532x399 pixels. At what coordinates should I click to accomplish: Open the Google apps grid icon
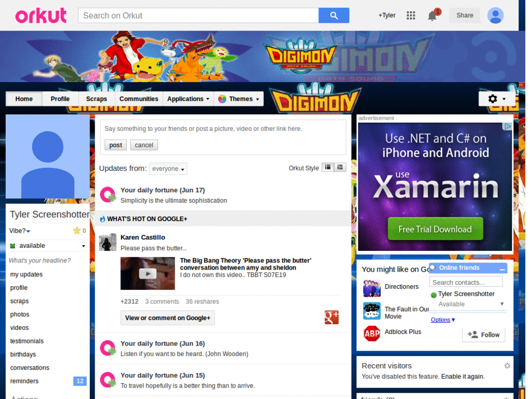411,16
